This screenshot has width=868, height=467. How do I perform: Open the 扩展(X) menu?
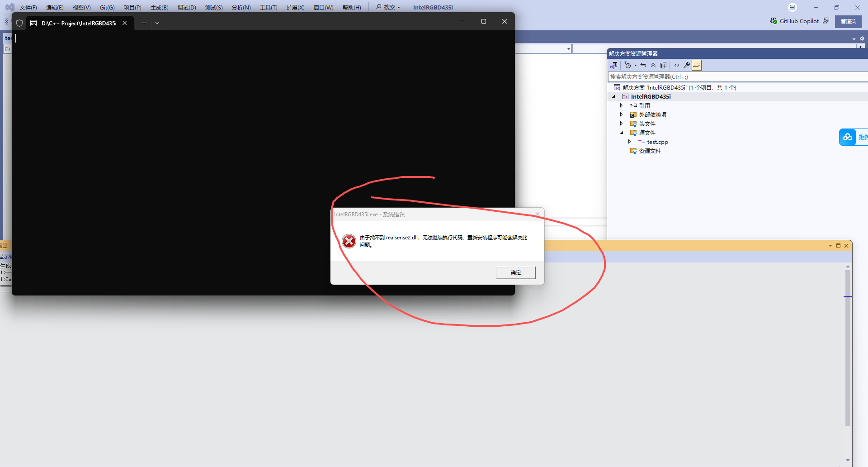(x=295, y=7)
